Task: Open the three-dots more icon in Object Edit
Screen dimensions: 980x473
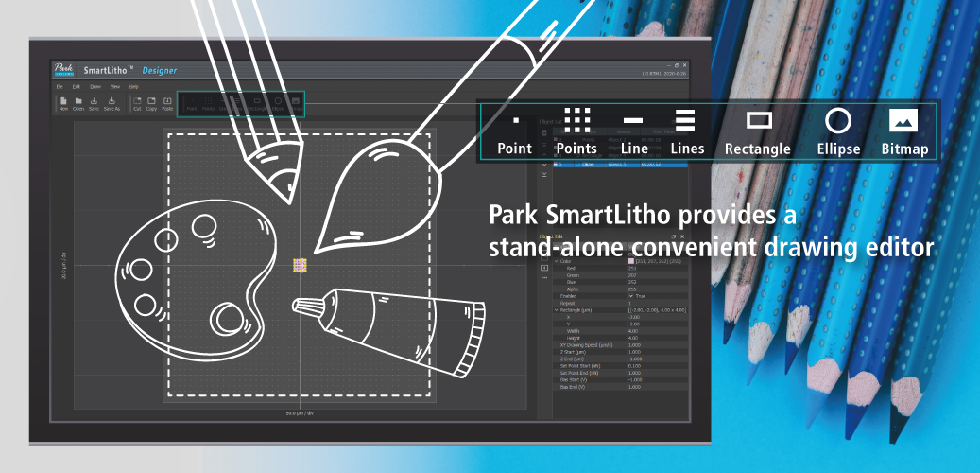Action: [544, 278]
